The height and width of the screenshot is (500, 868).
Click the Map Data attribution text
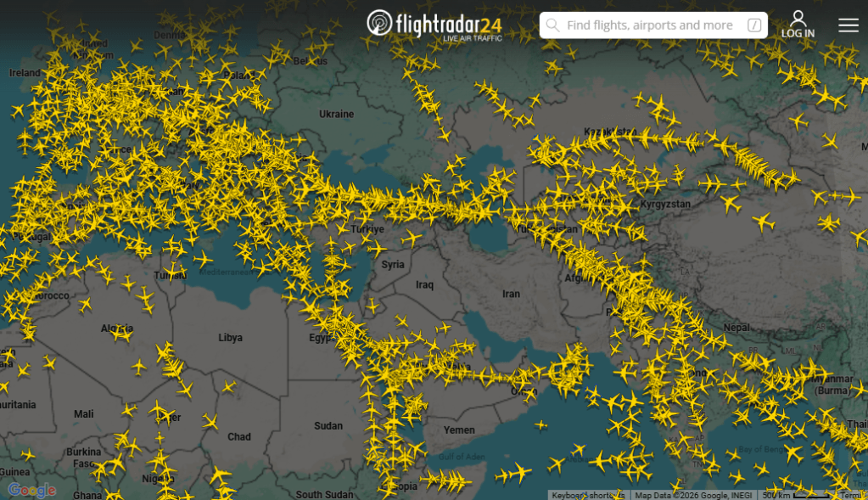pos(693,495)
